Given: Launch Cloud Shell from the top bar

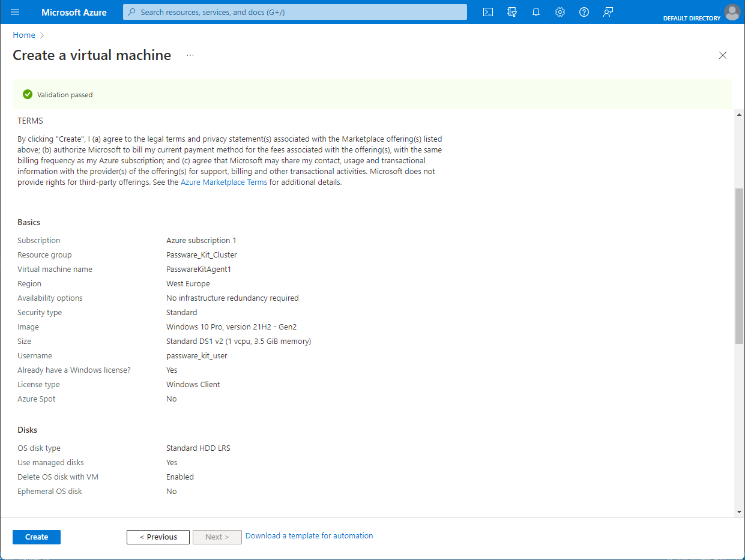Looking at the screenshot, I should [x=488, y=12].
